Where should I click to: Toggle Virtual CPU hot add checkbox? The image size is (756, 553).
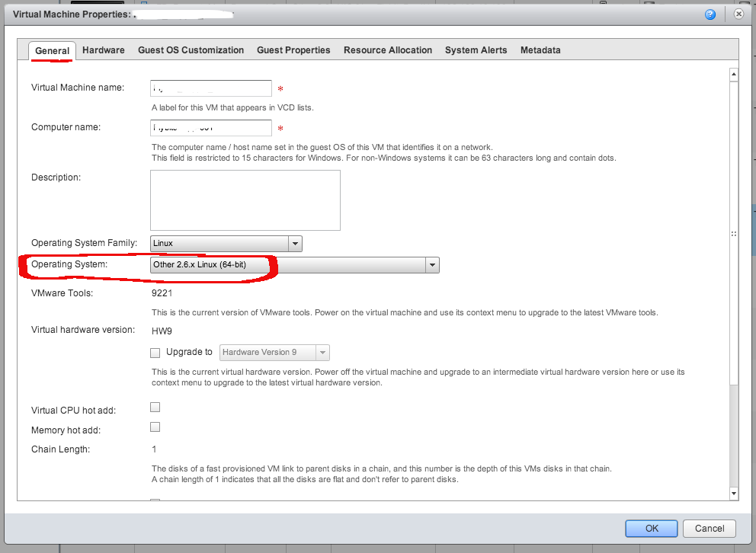tap(155, 408)
